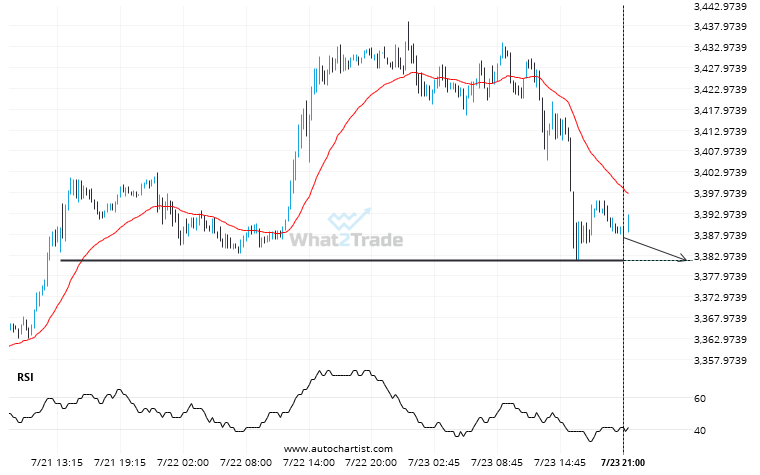Select price label 3,402.9739
The image size is (760, 475).
pyautogui.click(x=720, y=173)
